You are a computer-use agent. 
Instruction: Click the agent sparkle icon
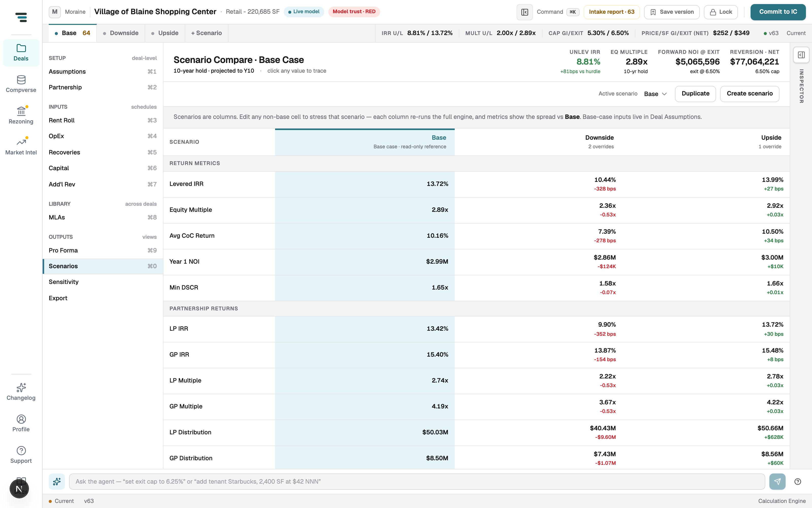(57, 482)
